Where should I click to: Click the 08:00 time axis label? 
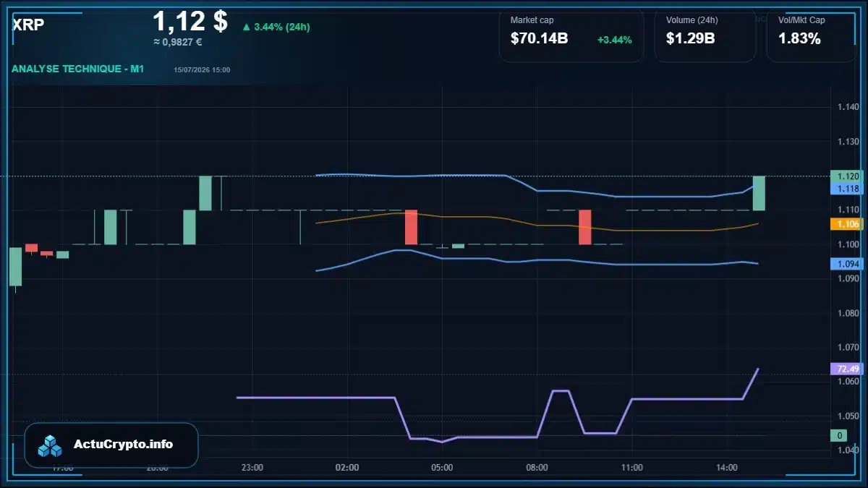pos(537,468)
